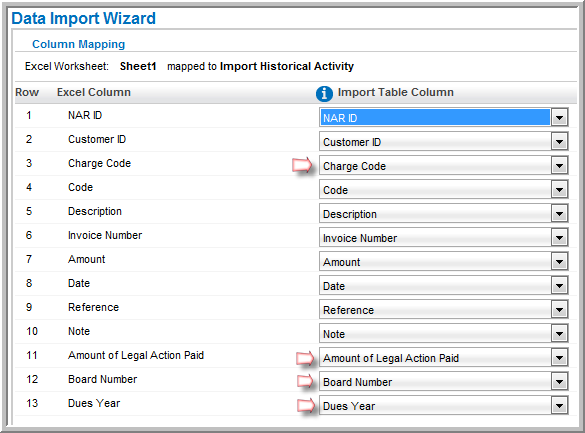This screenshot has height=433, width=585.
Task: Expand the Note mapping dropdown
Action: [x=559, y=334]
